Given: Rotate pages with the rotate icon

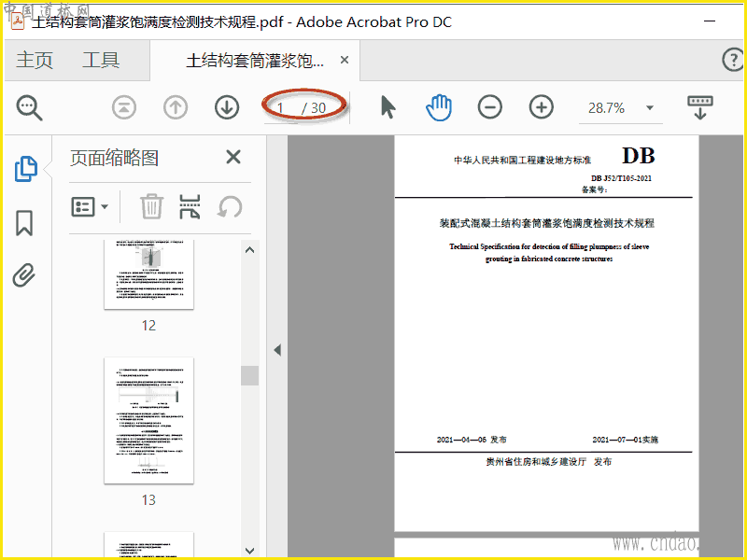Looking at the screenshot, I should (x=230, y=207).
